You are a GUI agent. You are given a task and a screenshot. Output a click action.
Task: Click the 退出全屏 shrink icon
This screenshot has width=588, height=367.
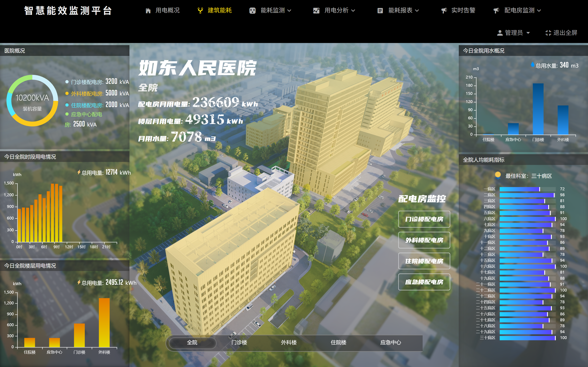[x=548, y=33]
